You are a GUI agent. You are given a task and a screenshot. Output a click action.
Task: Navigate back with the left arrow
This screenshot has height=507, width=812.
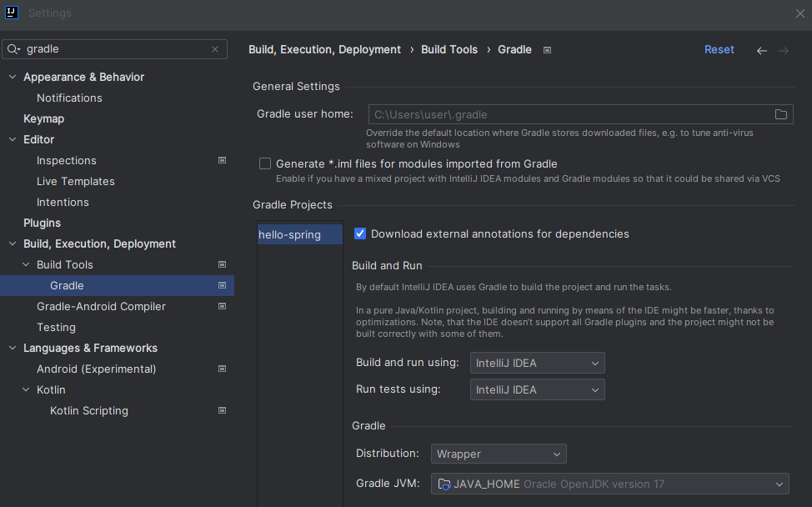click(761, 50)
